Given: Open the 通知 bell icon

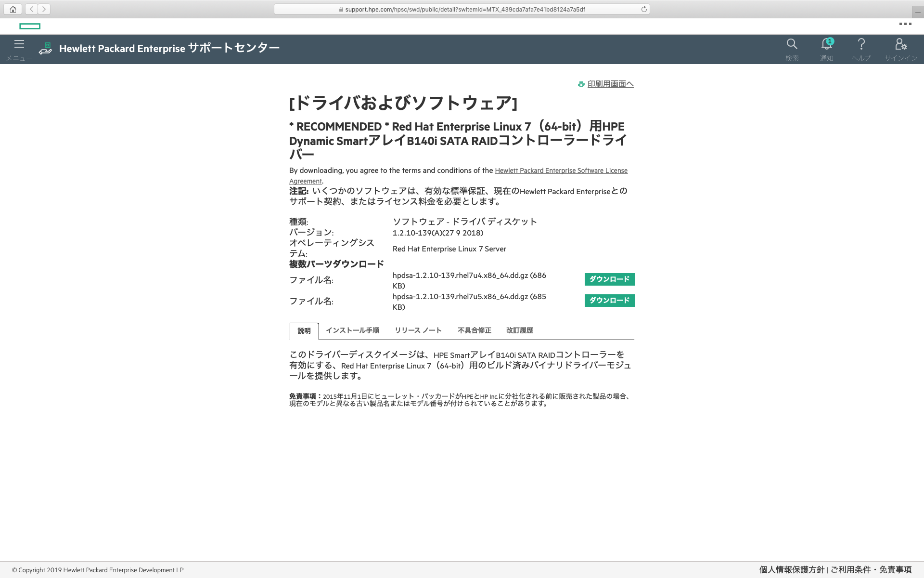Looking at the screenshot, I should (827, 44).
